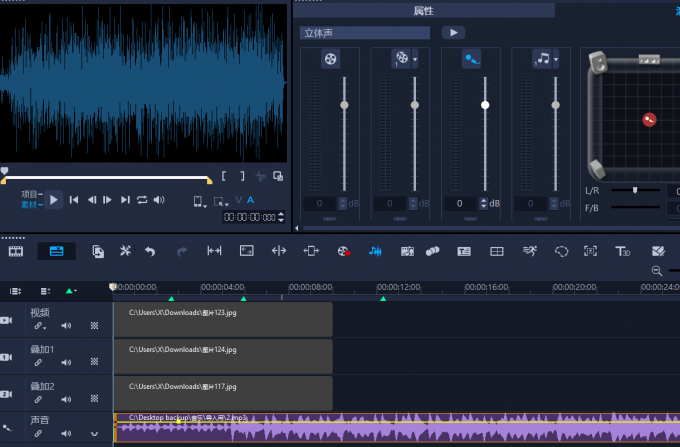Step to the next frame
Viewport: 680px width, 447px height.
point(107,200)
